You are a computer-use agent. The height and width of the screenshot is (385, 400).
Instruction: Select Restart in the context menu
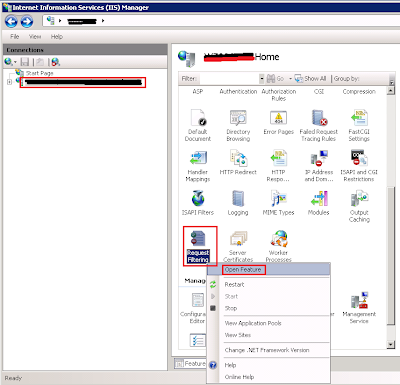pos(234,284)
